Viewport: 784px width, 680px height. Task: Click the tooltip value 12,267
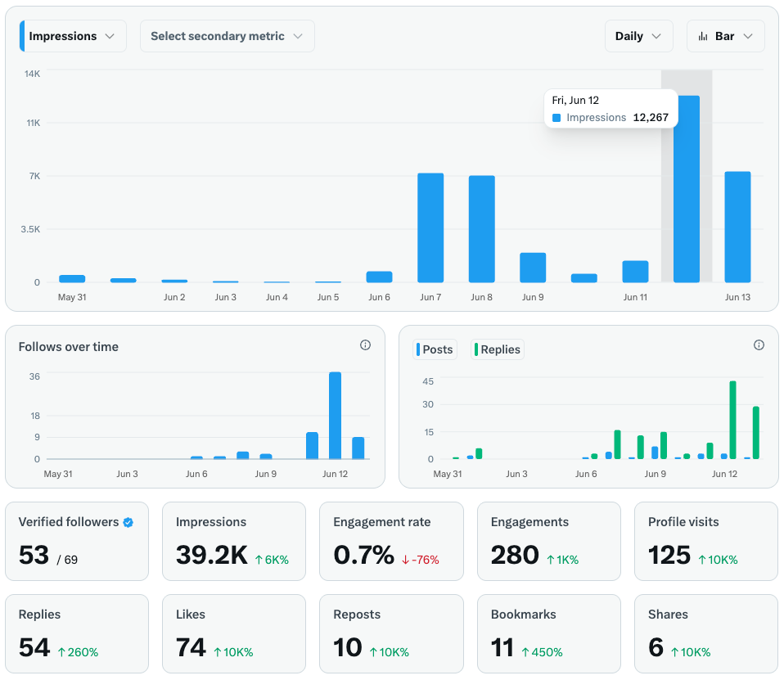[x=651, y=118]
